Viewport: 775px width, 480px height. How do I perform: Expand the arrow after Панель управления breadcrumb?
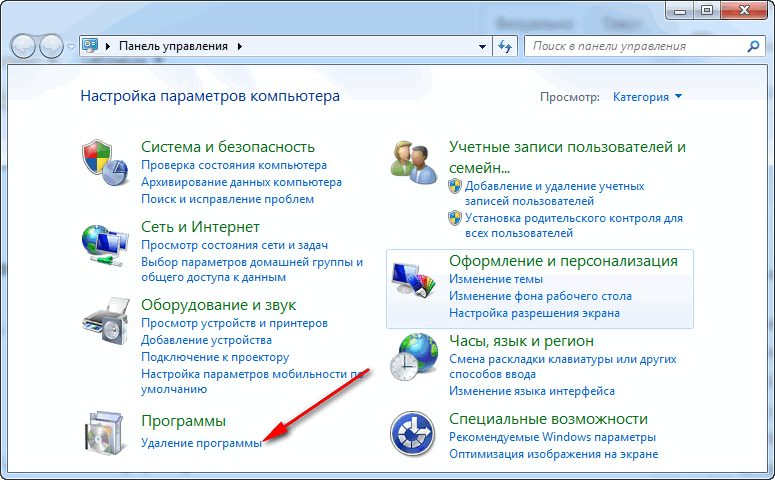click(x=240, y=46)
